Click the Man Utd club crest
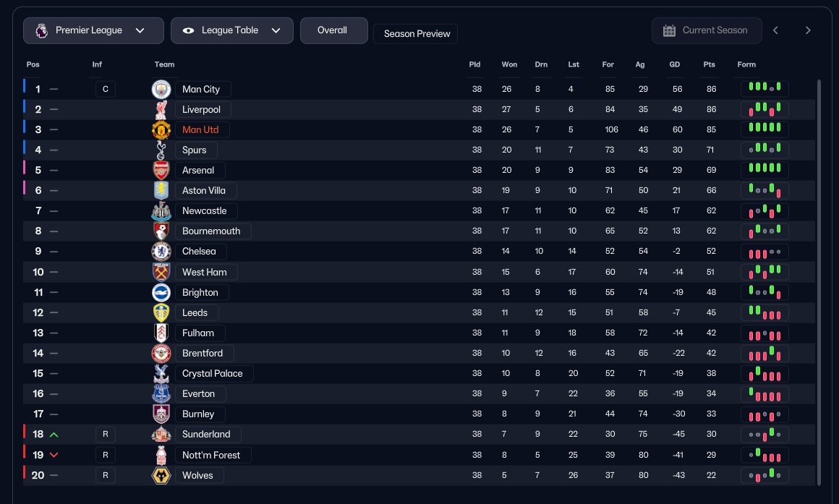This screenshot has width=839, height=504. pyautogui.click(x=161, y=129)
